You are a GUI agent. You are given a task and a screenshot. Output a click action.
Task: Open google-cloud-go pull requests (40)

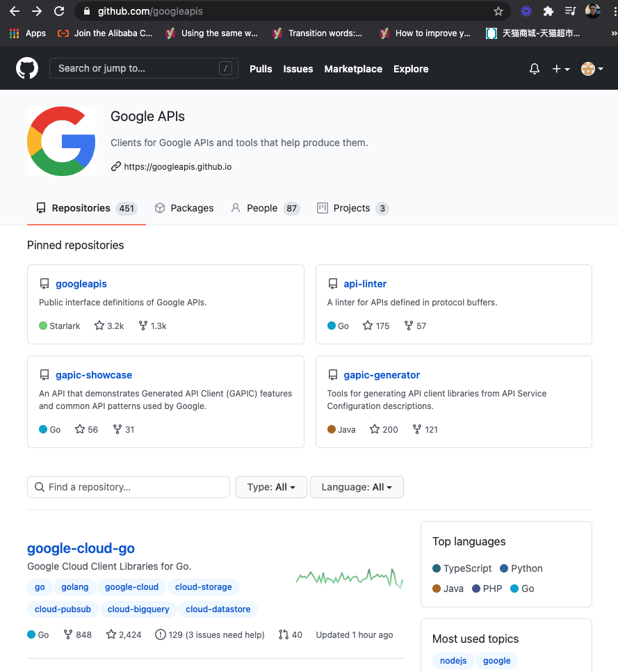pyautogui.click(x=291, y=634)
